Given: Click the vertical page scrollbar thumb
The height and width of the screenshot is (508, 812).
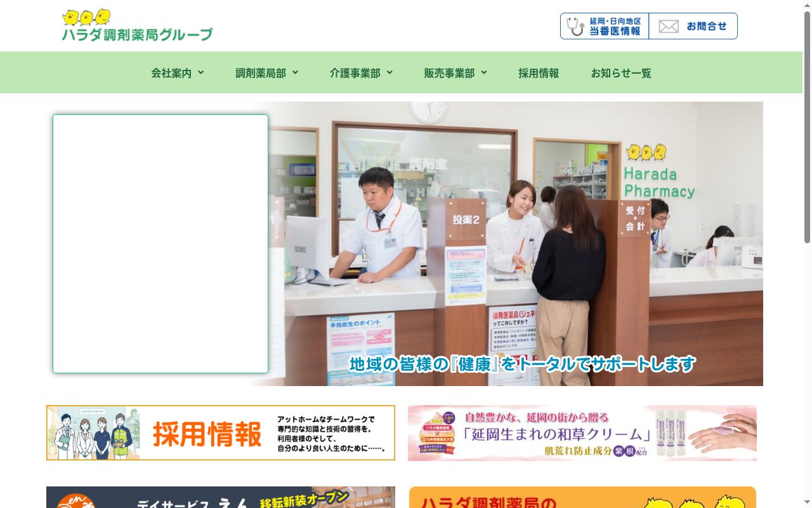Looking at the screenshot, I should 807,127.
